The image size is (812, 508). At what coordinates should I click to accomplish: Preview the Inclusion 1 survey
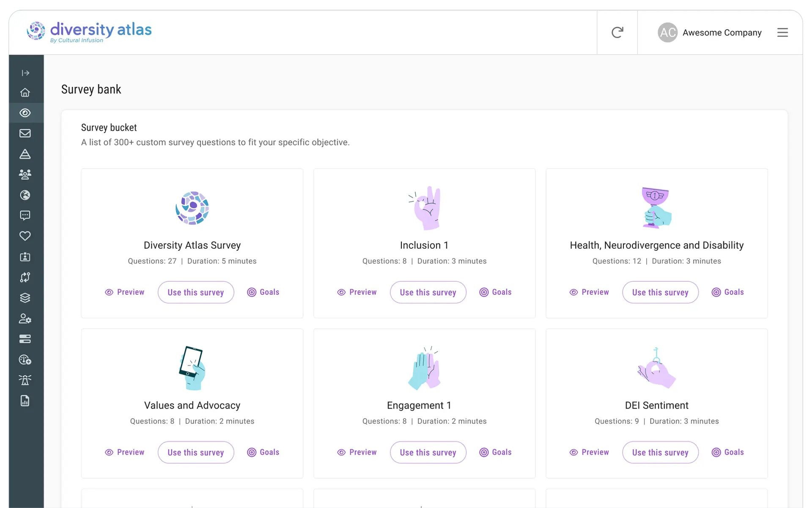(357, 292)
